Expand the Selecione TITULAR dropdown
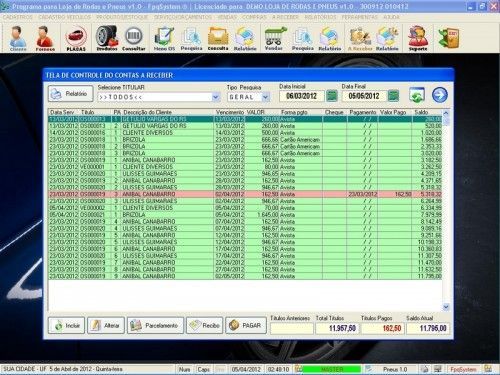Screen dimensions: 500x375 point(216,97)
